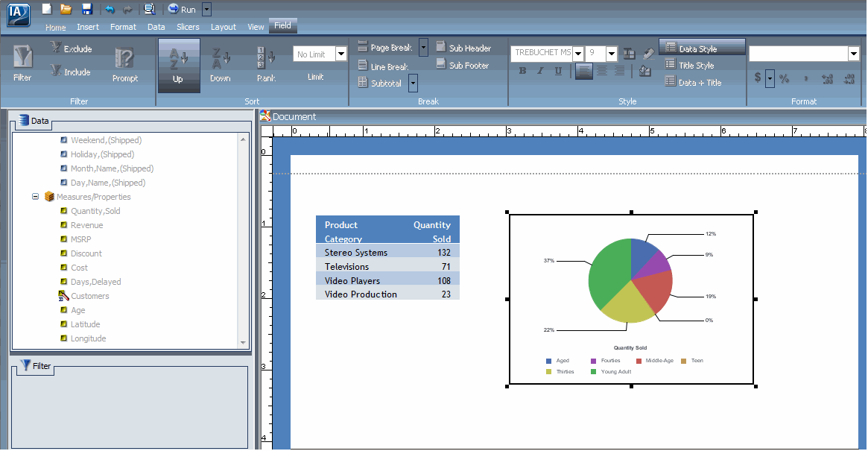Align text left

click(x=583, y=70)
